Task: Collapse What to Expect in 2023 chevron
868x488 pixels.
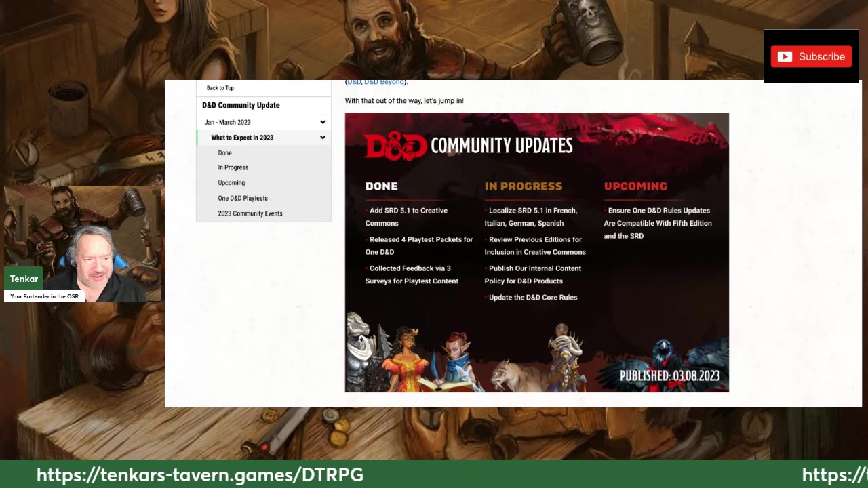Action: tap(323, 138)
